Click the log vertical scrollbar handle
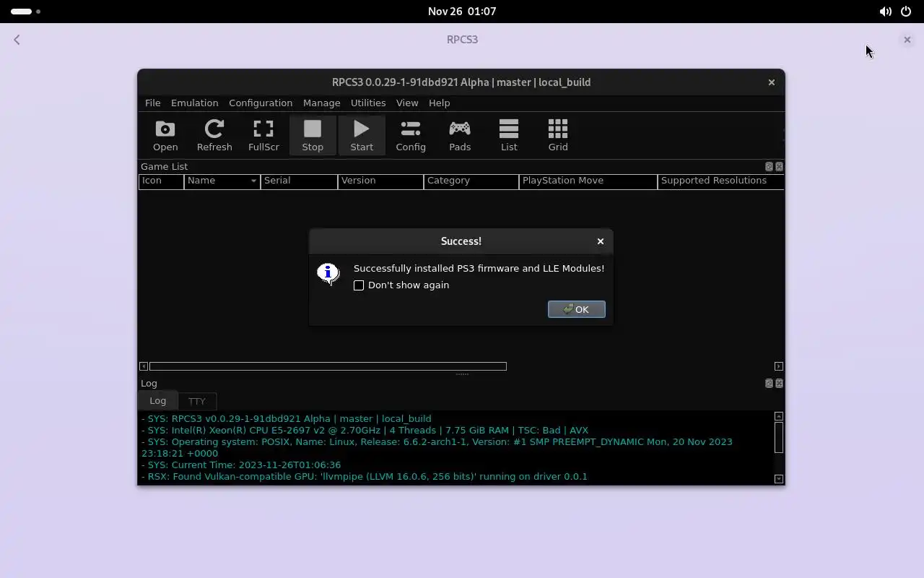The height and width of the screenshot is (578, 924). click(779, 436)
